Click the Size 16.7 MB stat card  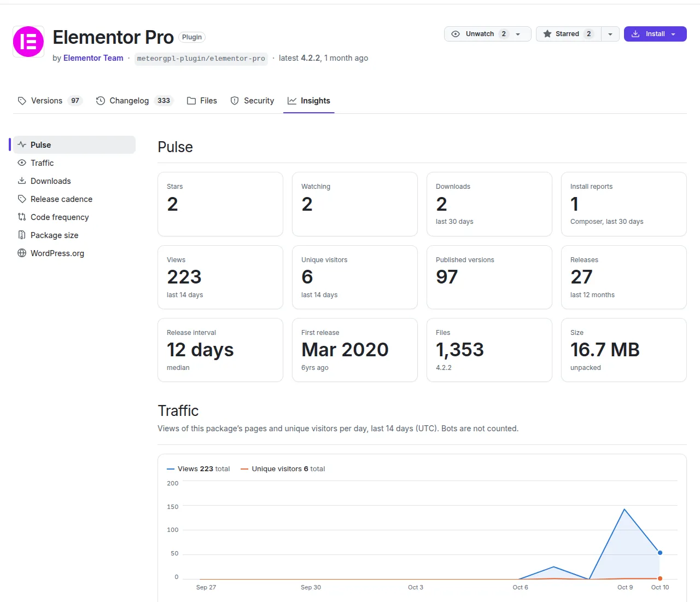click(624, 350)
